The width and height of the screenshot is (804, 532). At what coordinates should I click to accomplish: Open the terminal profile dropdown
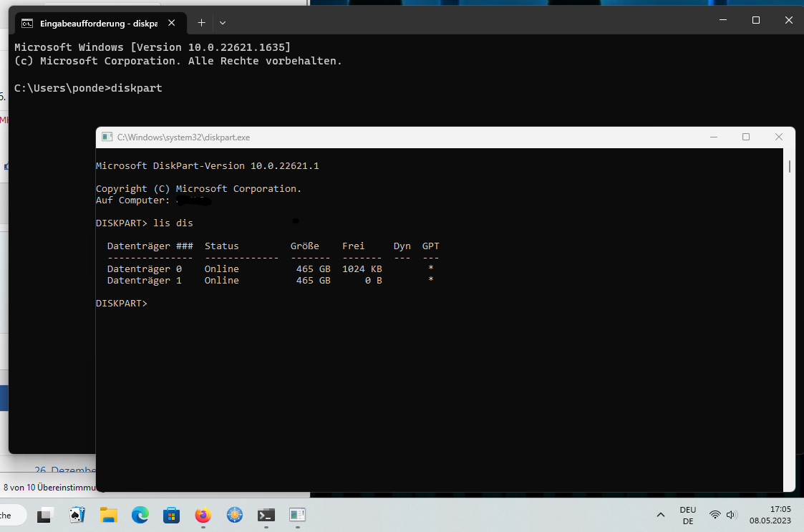coord(223,23)
